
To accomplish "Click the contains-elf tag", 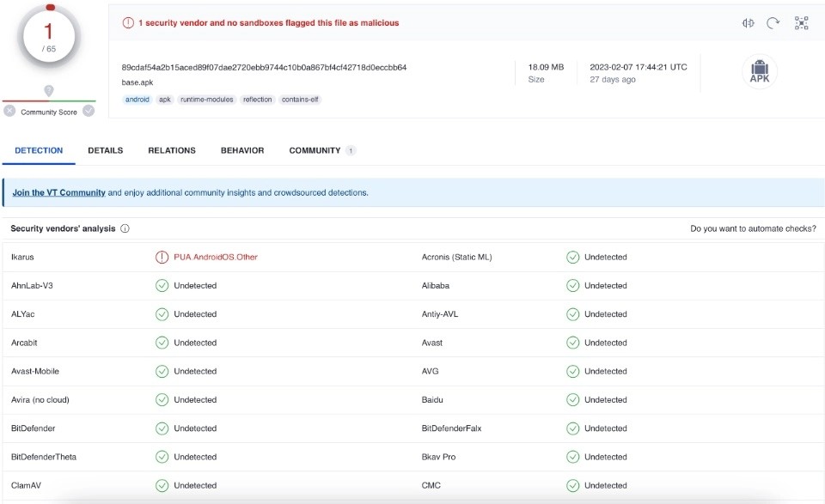I will 300,100.
